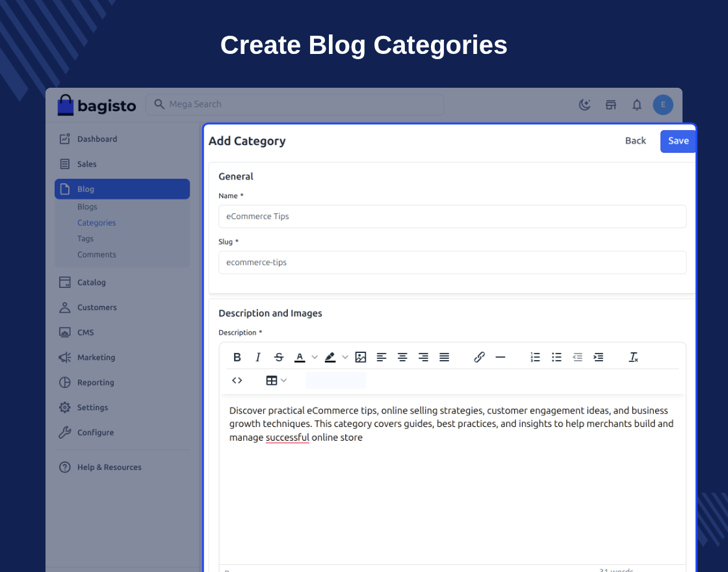Open Sales in sidebar
This screenshot has width=728, height=572.
tap(122, 164)
